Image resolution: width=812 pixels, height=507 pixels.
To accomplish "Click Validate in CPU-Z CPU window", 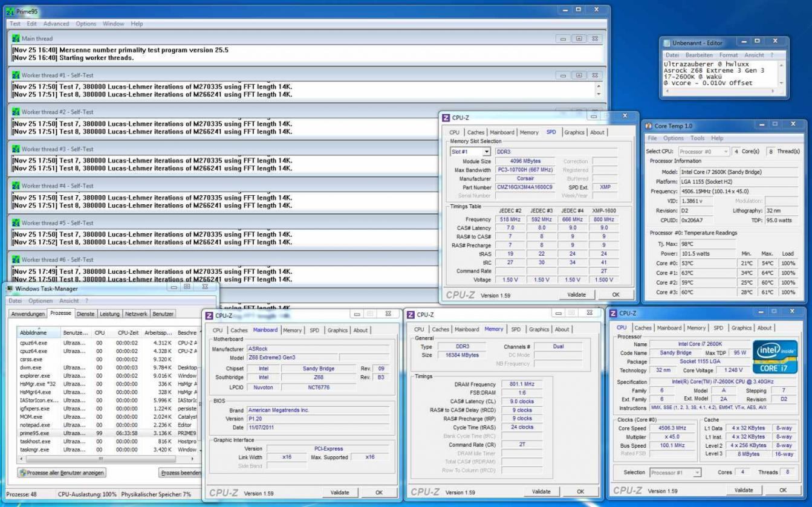I will pos(744,490).
